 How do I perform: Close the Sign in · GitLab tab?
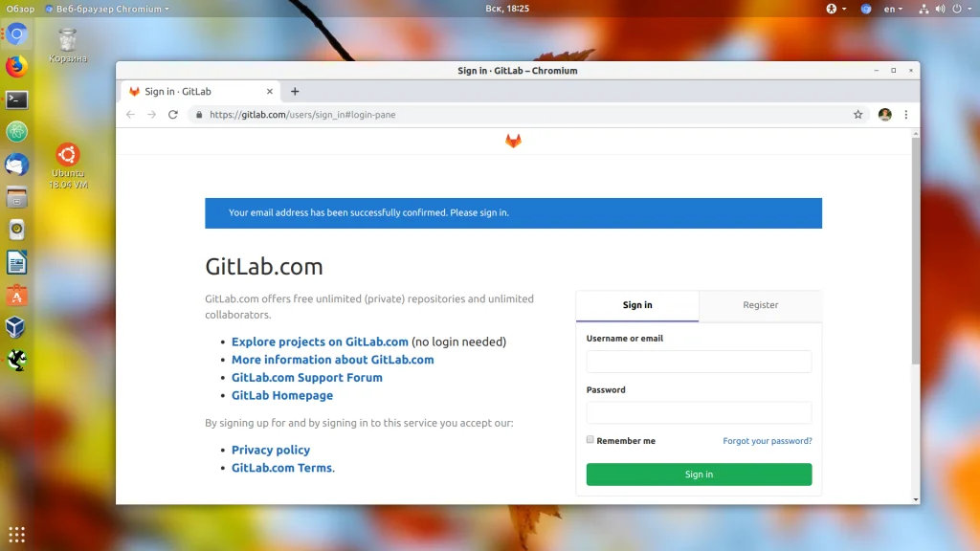269,91
